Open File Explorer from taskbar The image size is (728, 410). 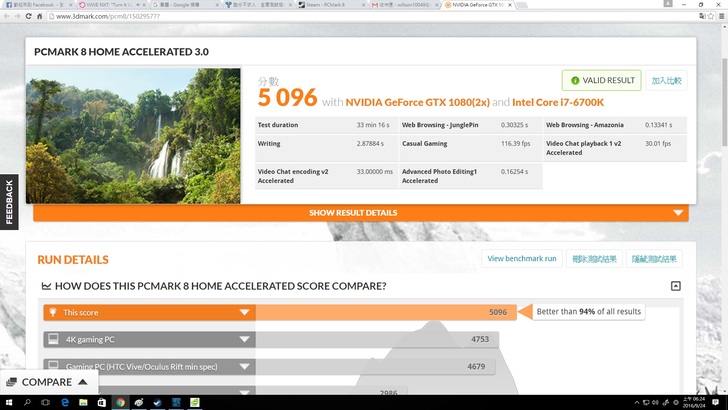pos(83,403)
